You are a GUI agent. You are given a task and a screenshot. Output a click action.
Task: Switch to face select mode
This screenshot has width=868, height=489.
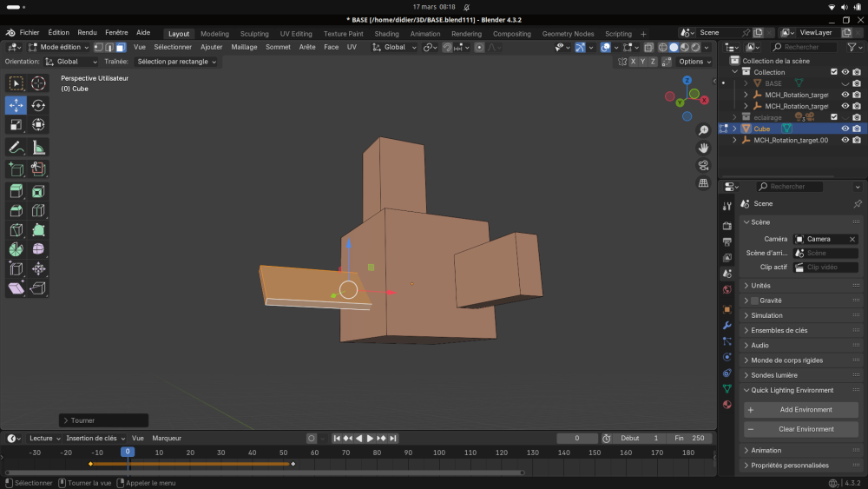point(121,47)
